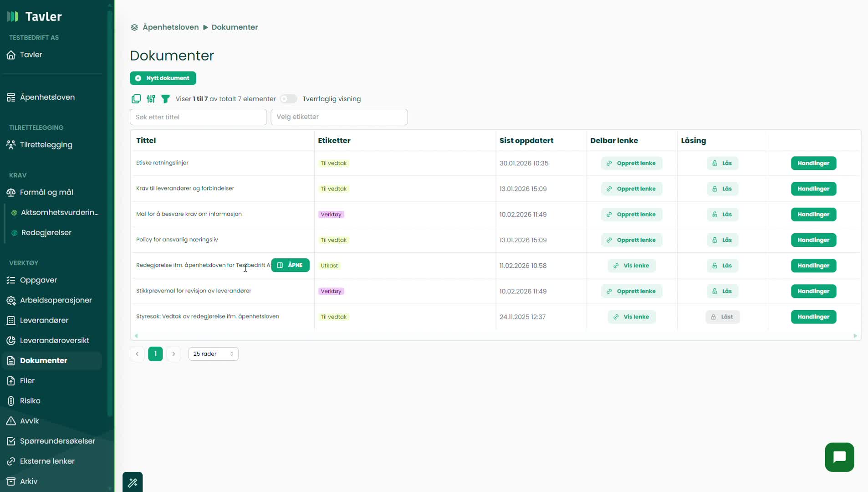Click the Tavler logo icon

point(13,16)
